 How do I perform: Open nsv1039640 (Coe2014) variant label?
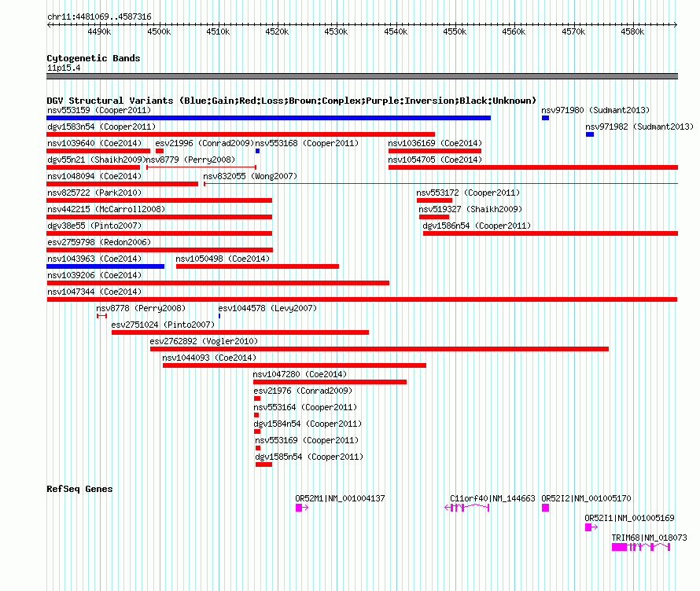click(94, 143)
